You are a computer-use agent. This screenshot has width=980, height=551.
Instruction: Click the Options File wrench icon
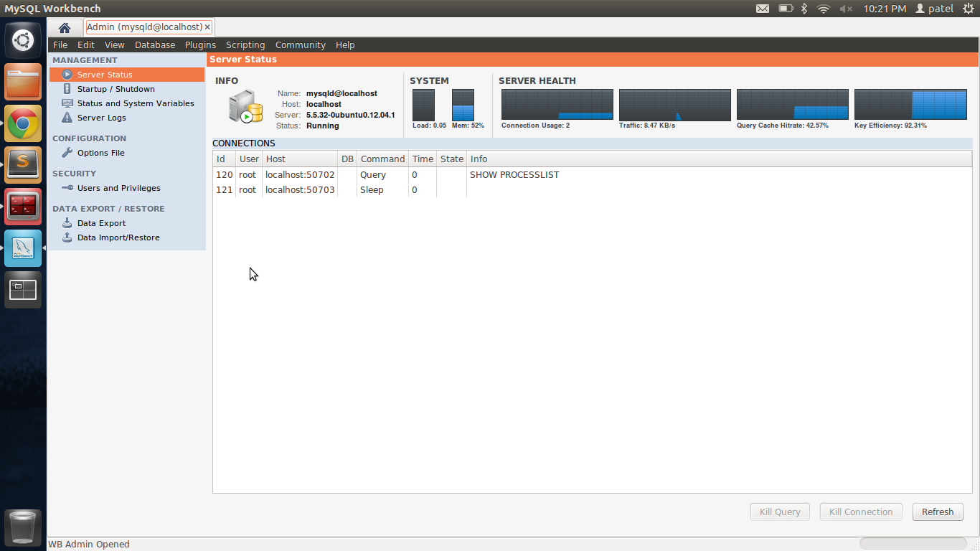click(67, 153)
